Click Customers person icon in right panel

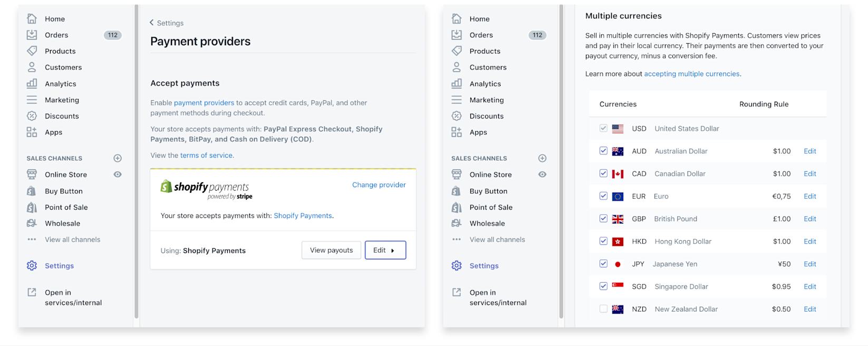point(457,67)
